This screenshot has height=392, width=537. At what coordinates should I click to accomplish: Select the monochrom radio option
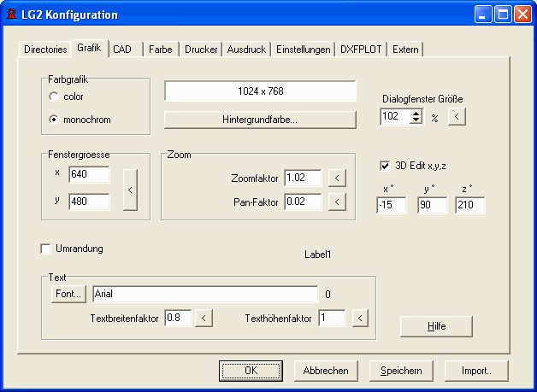point(55,120)
